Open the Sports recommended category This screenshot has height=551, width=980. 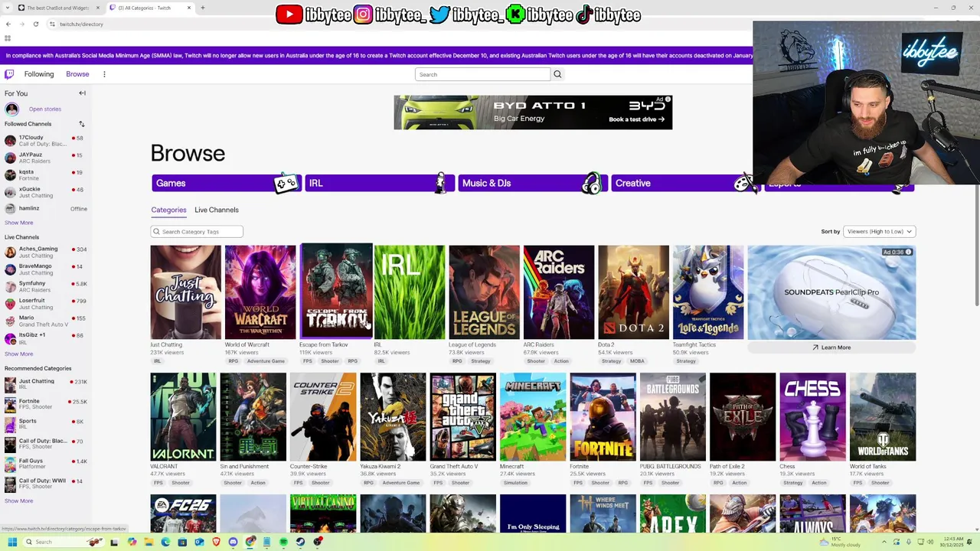coord(45,424)
